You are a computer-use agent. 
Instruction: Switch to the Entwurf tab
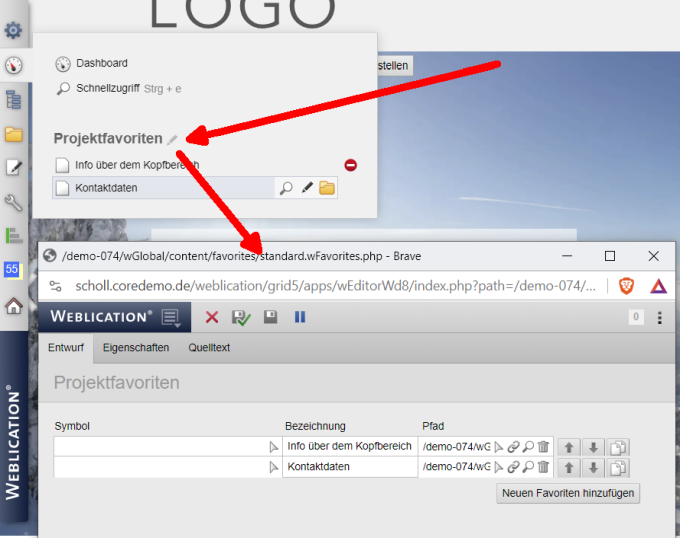(x=66, y=348)
